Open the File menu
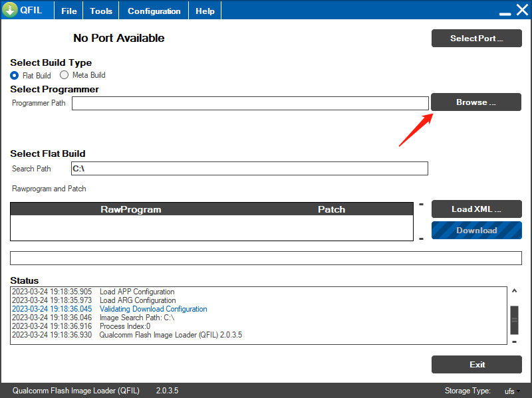The height and width of the screenshot is (398, 532). 69,11
